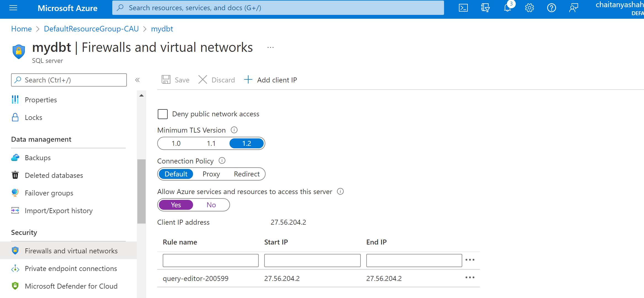
Task: Open Deleted databases blade
Action: pos(54,175)
